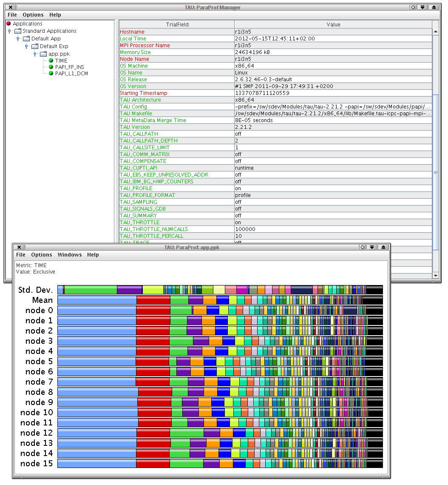Collapse the app.ppk tree node

click(35, 54)
